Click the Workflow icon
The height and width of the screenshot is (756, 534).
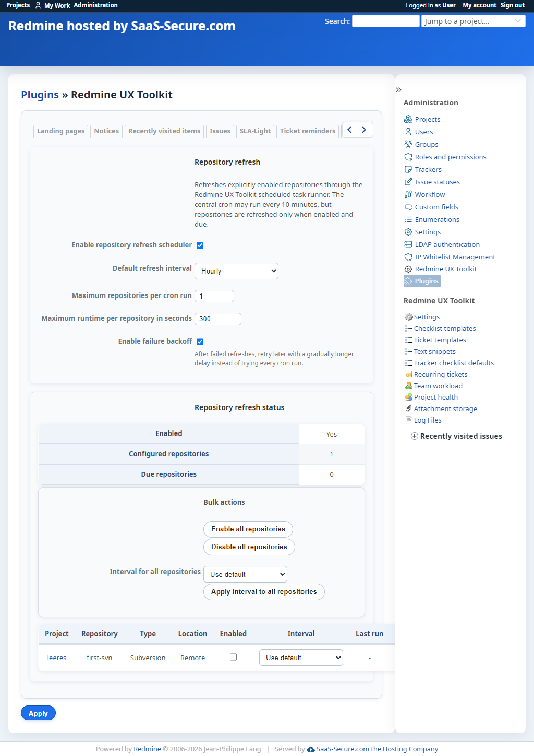point(408,194)
